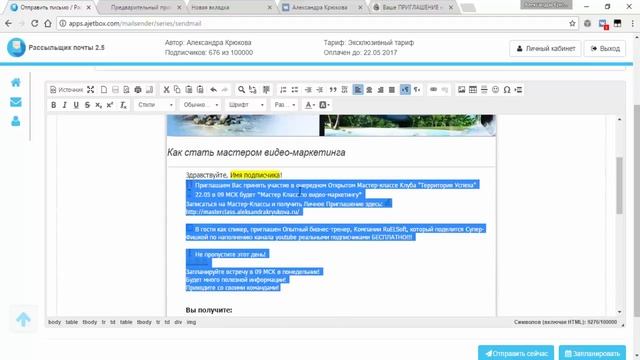Set text direction right-to-left
The width and height of the screenshot is (640, 360).
click(417, 90)
